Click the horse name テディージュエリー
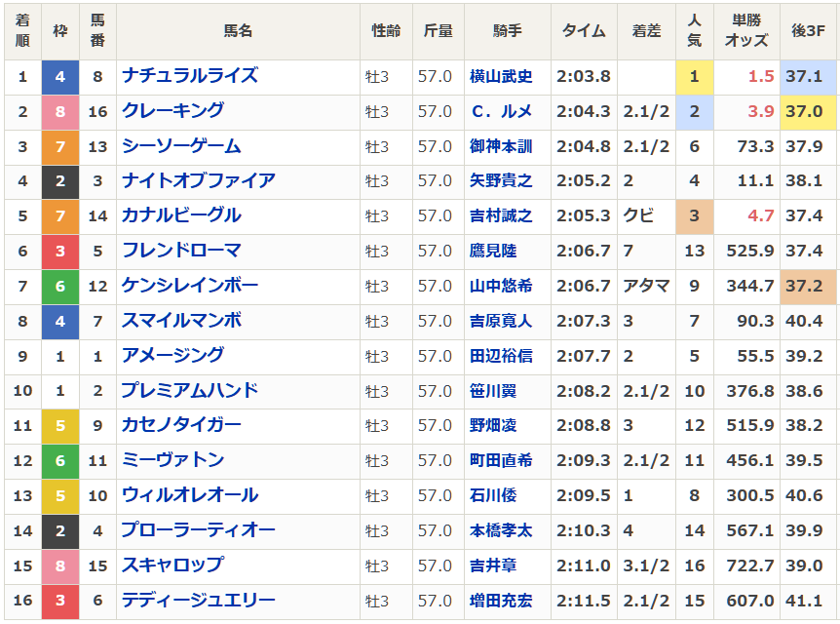This screenshot has width=840, height=624. tap(199, 601)
